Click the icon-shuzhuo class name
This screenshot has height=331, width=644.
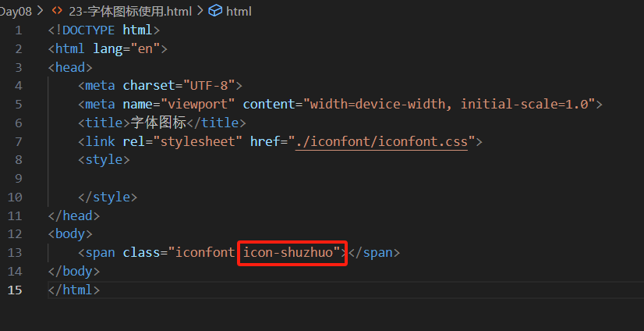288,252
